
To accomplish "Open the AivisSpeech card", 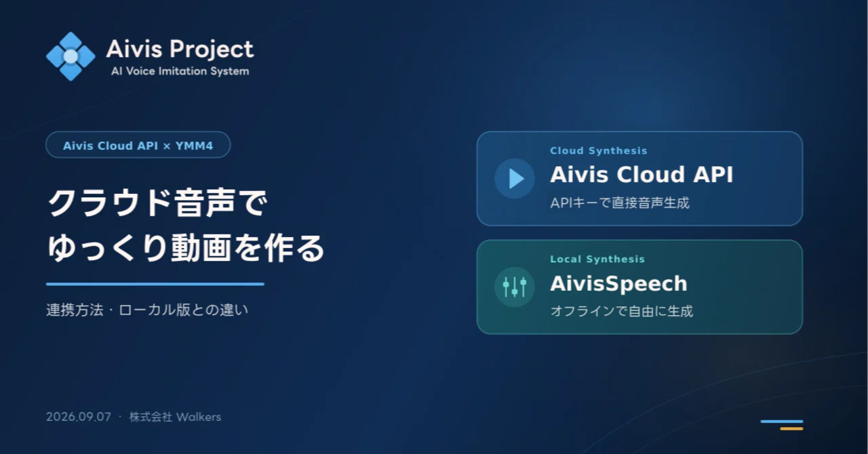I will 639,287.
